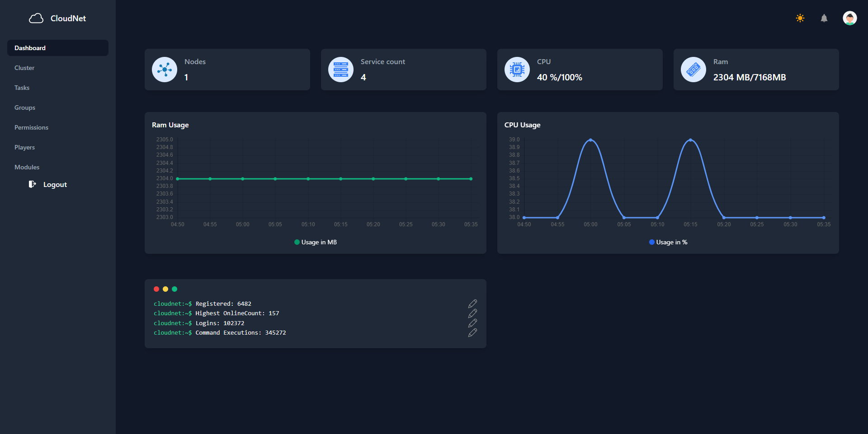
Task: Select the CPU chip icon
Action: click(x=517, y=69)
